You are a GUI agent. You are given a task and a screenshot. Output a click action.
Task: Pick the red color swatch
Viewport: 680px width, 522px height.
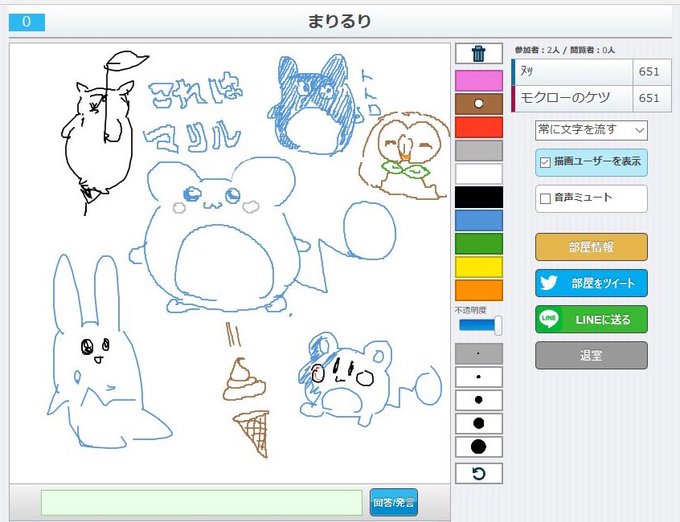point(479,127)
